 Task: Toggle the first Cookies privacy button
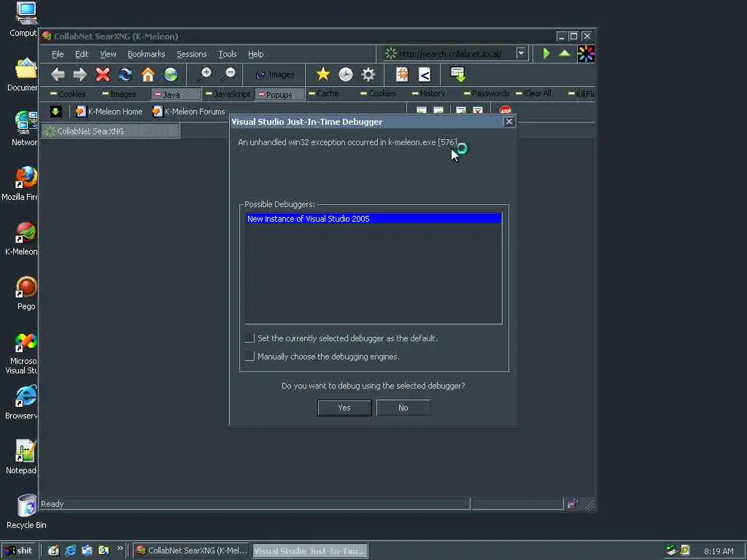pos(68,94)
